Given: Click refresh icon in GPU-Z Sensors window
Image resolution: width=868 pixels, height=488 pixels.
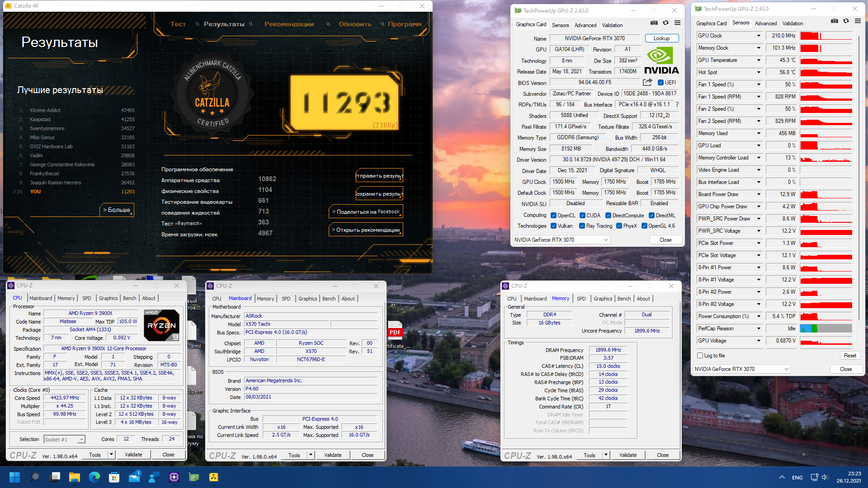Looking at the screenshot, I should pyautogui.click(x=846, y=21).
